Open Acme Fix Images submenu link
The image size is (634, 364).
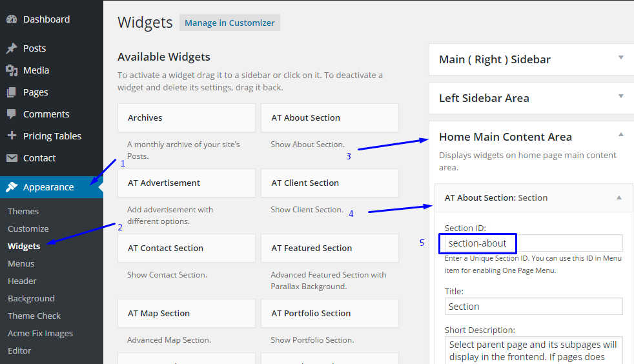click(x=41, y=333)
